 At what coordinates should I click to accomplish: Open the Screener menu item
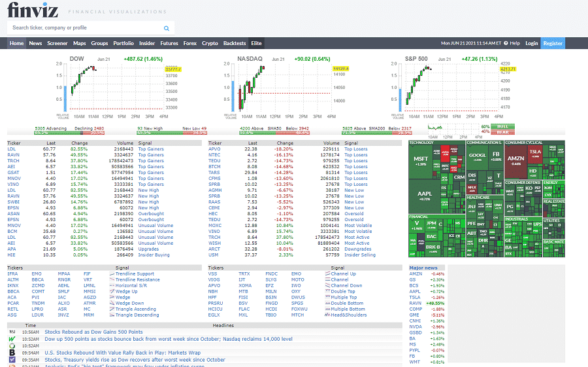57,43
